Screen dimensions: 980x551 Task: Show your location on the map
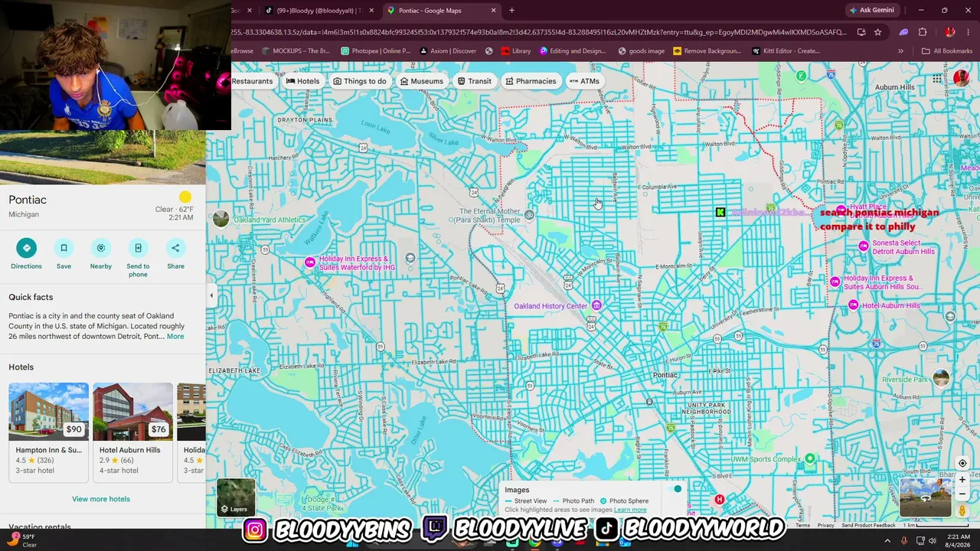pos(962,463)
